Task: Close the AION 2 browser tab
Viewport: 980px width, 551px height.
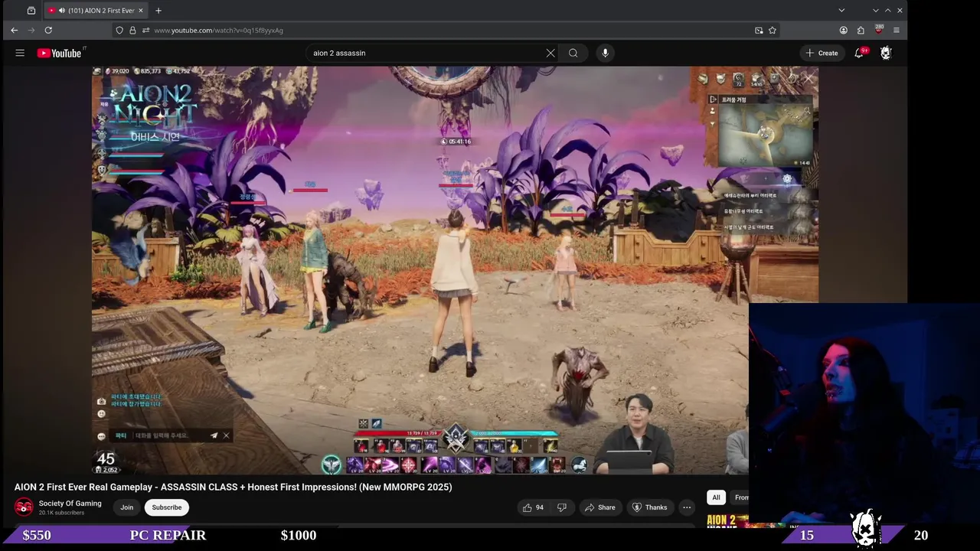Action: click(x=140, y=10)
